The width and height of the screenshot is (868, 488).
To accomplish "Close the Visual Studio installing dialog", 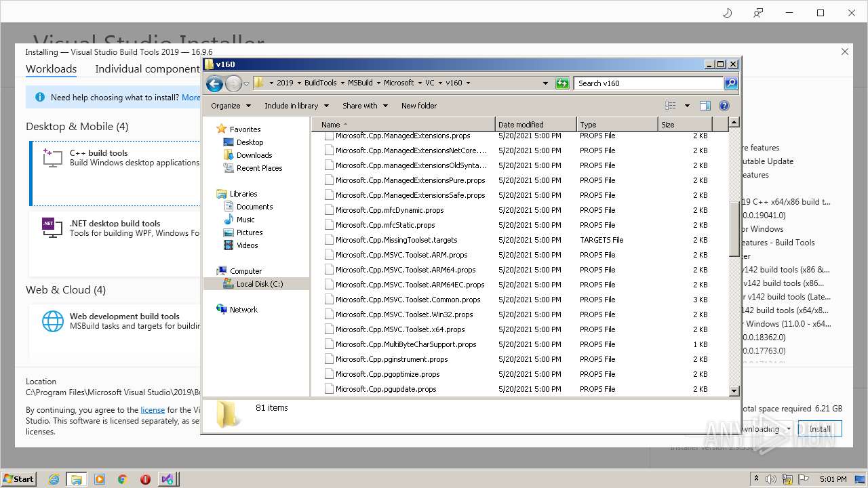I will (845, 52).
